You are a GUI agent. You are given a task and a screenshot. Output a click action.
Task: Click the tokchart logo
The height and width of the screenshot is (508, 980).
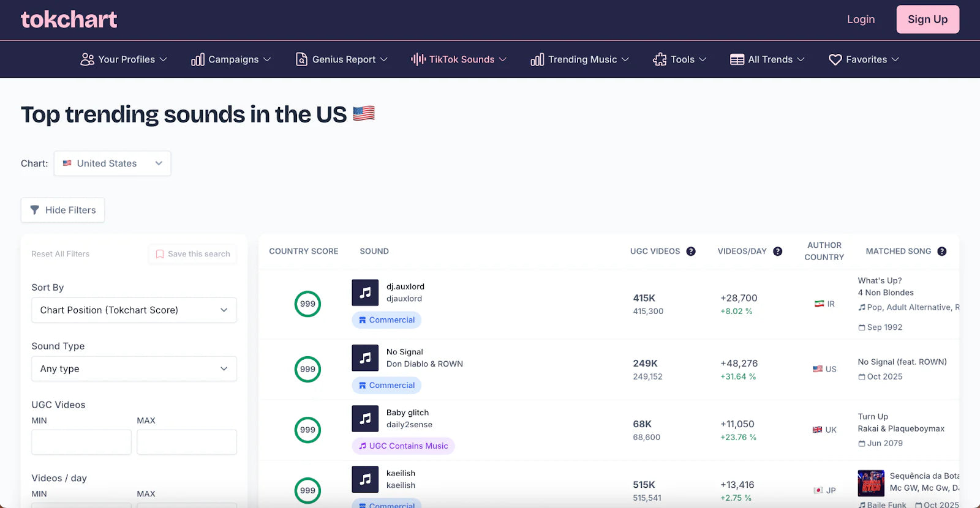pyautogui.click(x=69, y=20)
